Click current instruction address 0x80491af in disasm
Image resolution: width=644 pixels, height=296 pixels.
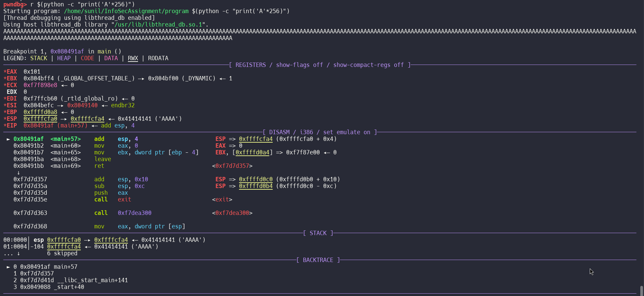29,139
